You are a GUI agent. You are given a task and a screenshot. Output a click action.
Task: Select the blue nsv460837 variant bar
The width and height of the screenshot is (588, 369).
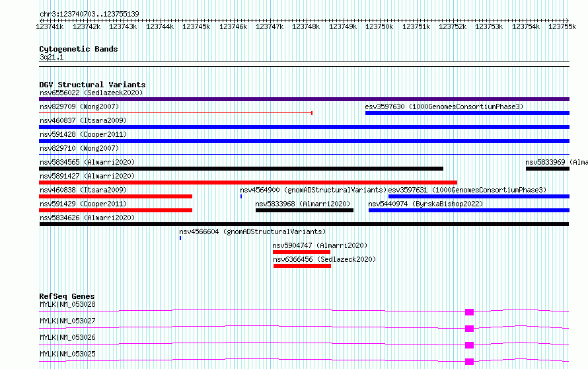click(304, 127)
